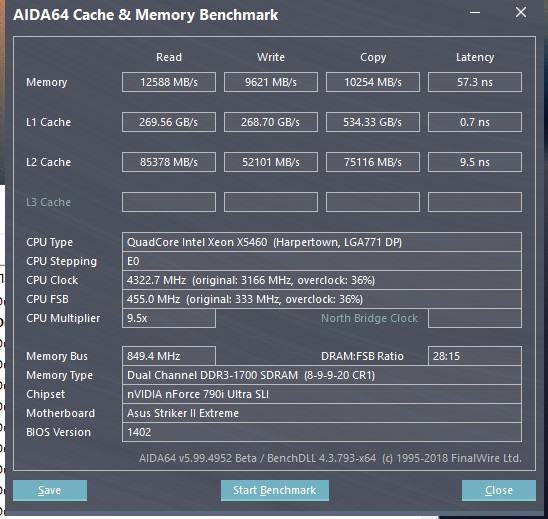Click Motherboard Asus Striker II Extreme field
Screen dimensions: 548x519
tap(322, 413)
